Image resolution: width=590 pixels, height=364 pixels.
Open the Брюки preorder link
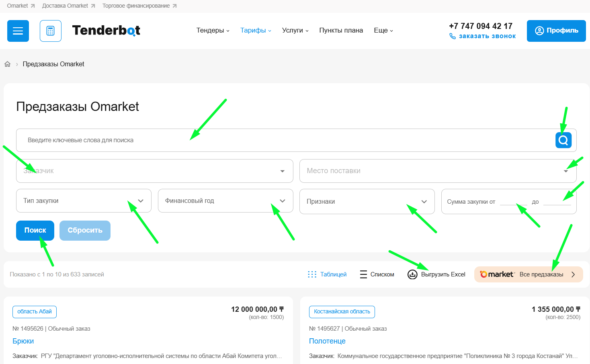click(23, 341)
